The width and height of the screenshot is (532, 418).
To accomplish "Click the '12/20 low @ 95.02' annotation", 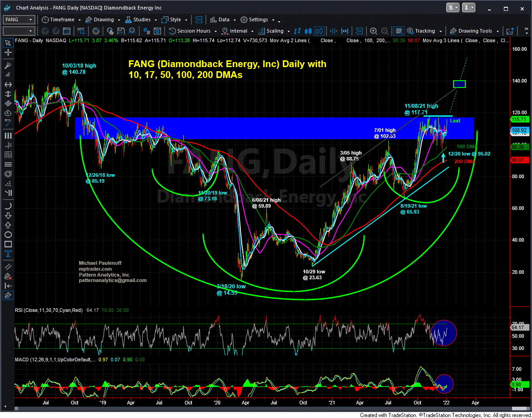I will tap(469, 154).
